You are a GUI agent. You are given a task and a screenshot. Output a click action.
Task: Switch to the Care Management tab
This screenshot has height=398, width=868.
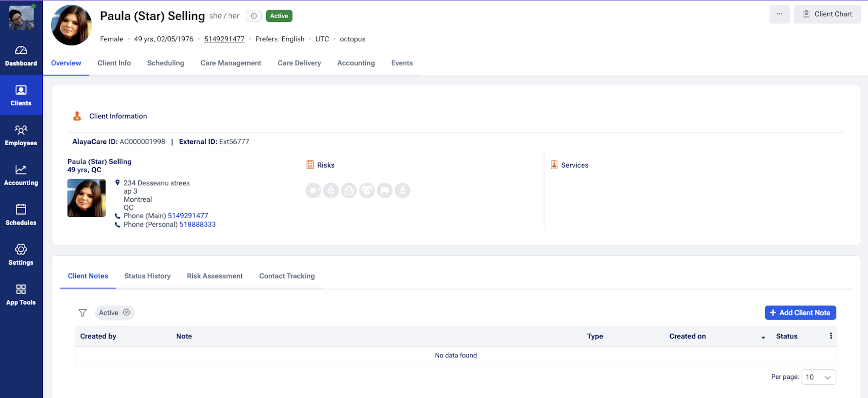tap(230, 63)
